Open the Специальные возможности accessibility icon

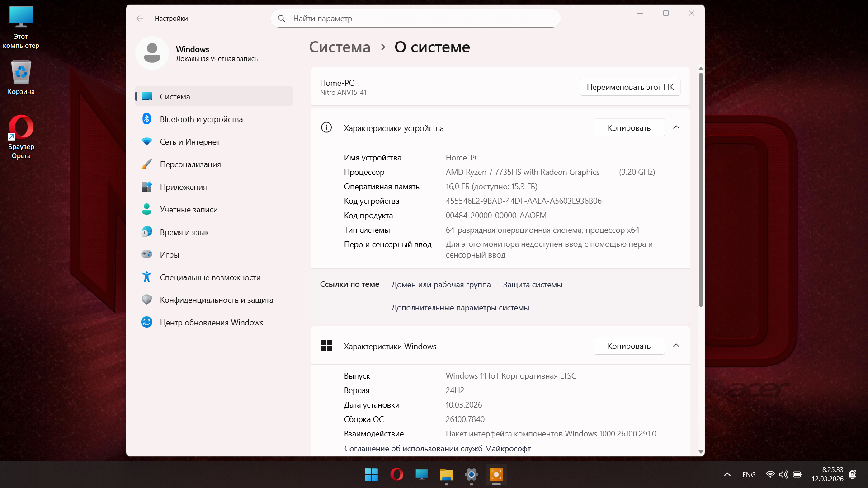[x=146, y=277]
